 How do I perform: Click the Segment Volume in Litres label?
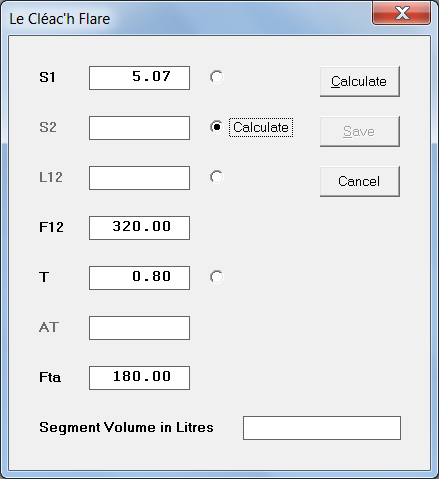(x=126, y=427)
